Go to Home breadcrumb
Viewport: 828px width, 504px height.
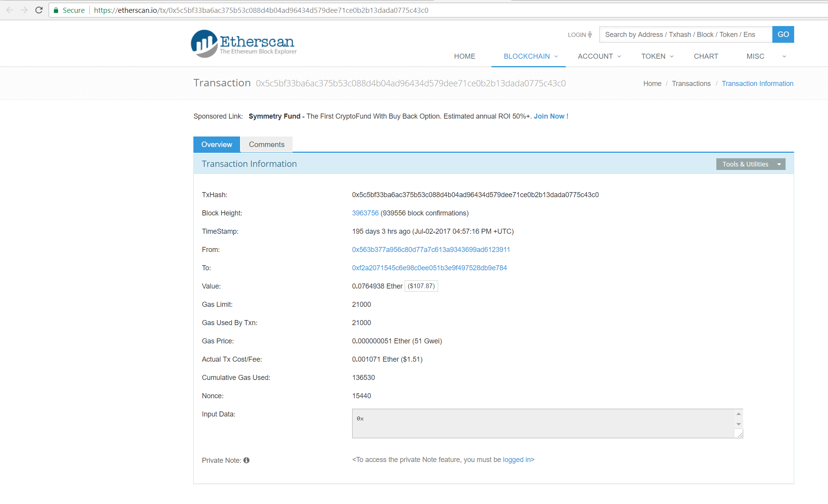point(652,84)
